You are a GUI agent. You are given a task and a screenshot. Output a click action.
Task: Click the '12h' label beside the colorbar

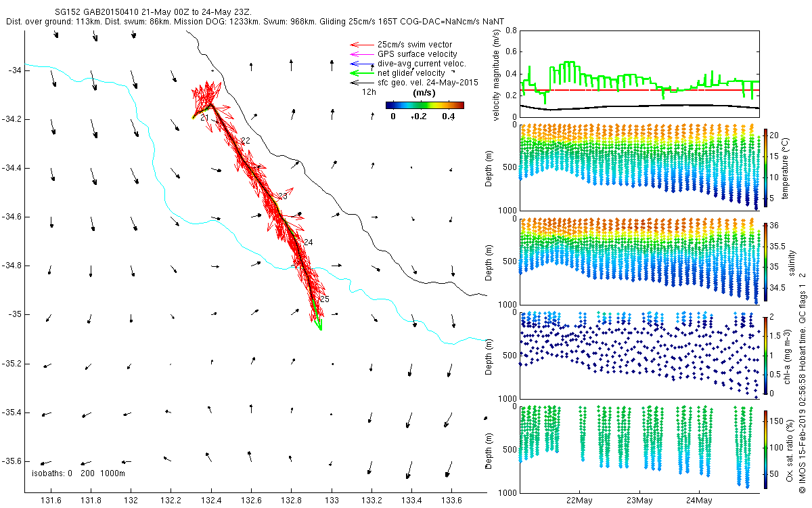pos(369,92)
